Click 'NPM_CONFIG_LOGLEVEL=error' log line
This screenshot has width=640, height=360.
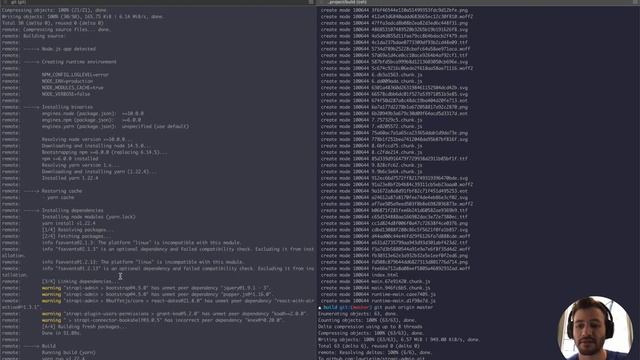pyautogui.click(x=75, y=75)
